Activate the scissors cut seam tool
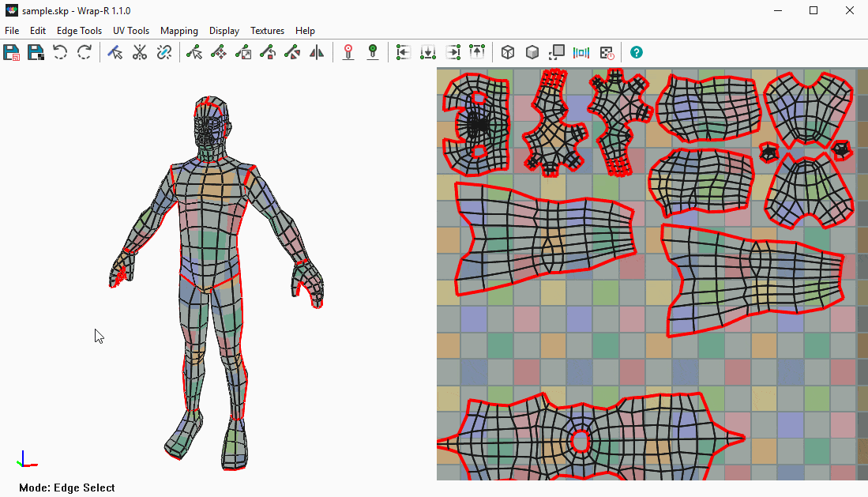 [x=140, y=53]
